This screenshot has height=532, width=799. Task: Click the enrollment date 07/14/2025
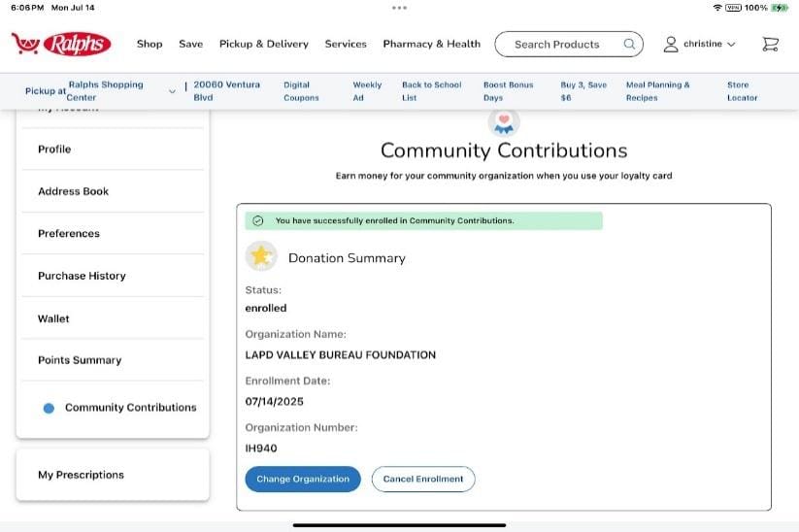point(274,402)
